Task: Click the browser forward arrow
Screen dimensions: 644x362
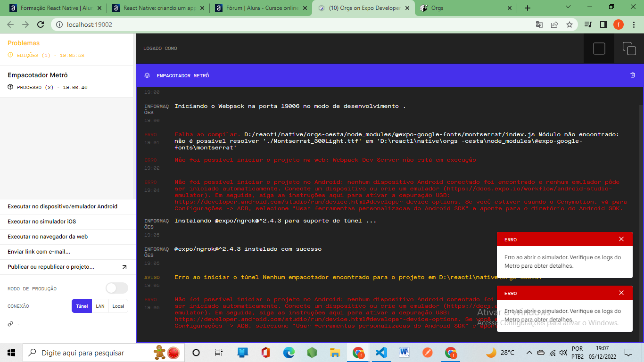Action: tap(25, 25)
